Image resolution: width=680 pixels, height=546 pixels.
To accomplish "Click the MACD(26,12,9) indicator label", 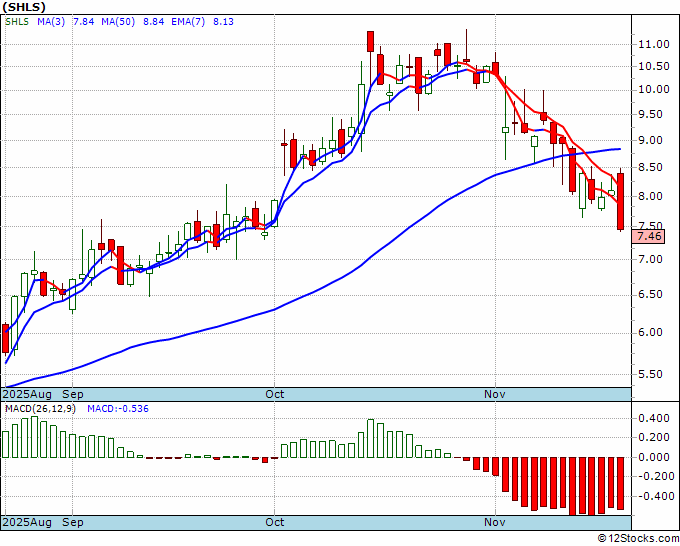I will coord(40,409).
